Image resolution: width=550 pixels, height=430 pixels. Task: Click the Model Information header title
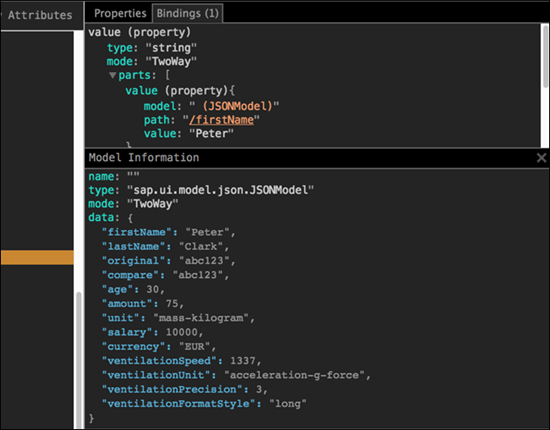click(x=144, y=158)
